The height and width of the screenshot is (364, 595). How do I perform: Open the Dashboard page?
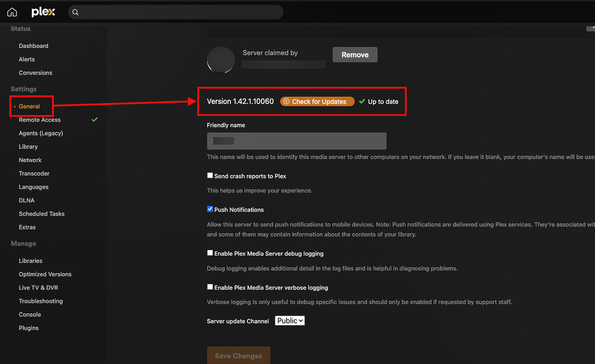33,46
